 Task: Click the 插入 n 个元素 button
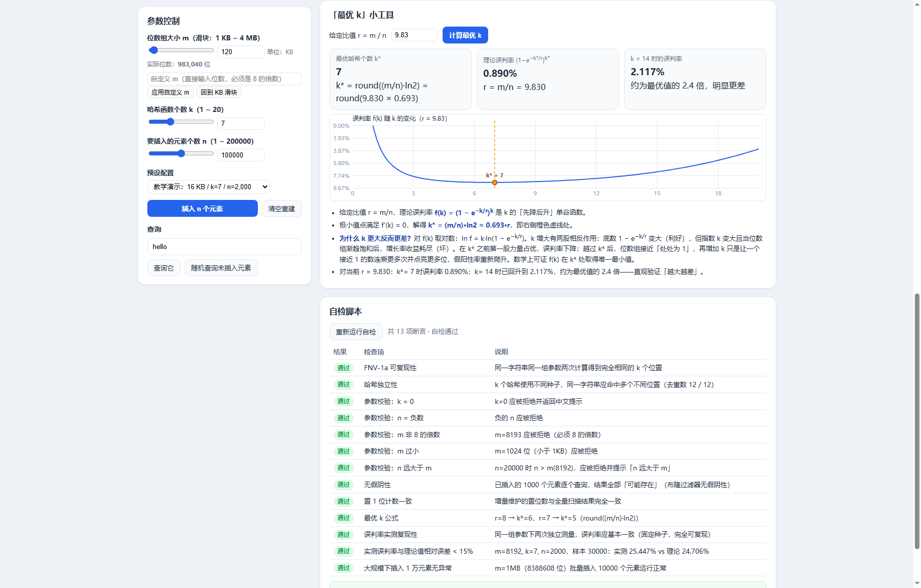click(x=203, y=209)
